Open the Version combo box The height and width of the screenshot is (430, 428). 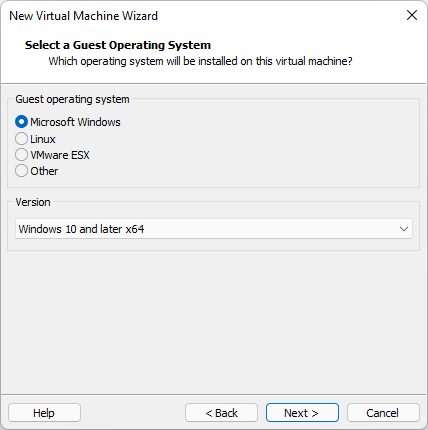[214, 229]
